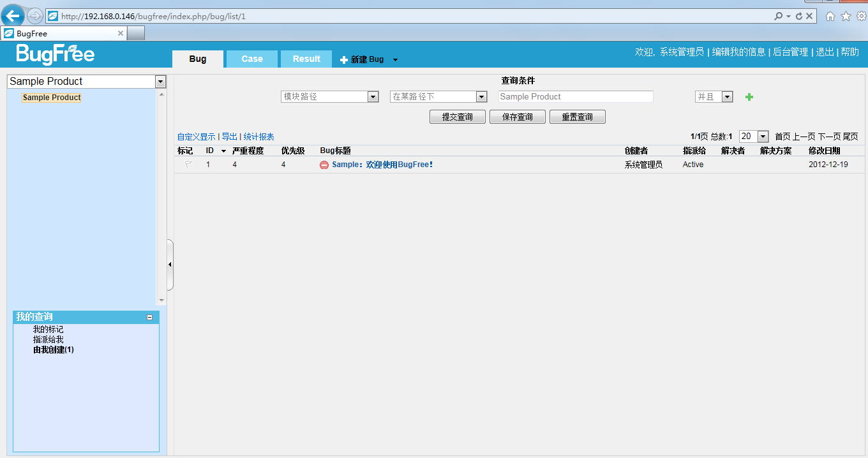Click 退出 logout link
This screenshot has height=458, width=868.
pos(825,52)
